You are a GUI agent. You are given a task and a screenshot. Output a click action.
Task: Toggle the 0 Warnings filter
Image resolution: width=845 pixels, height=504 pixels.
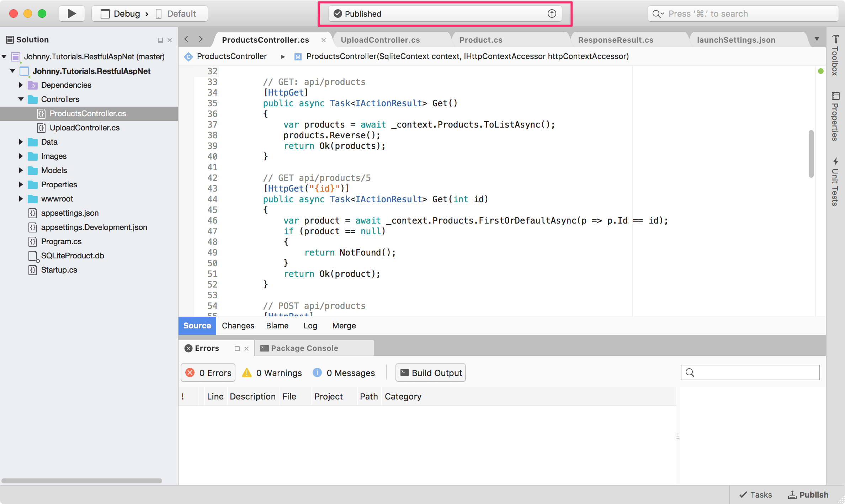click(x=272, y=372)
